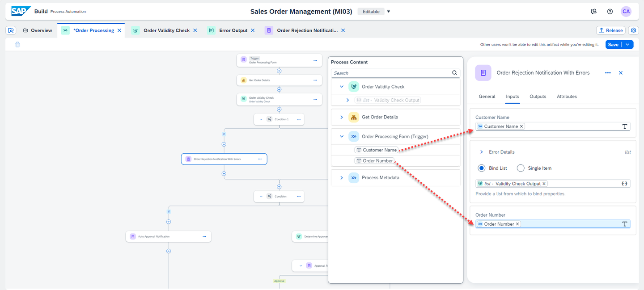Viewport: 644px width, 290px height.
Task: Open more options on Get Order Details node
Action: [x=315, y=80]
